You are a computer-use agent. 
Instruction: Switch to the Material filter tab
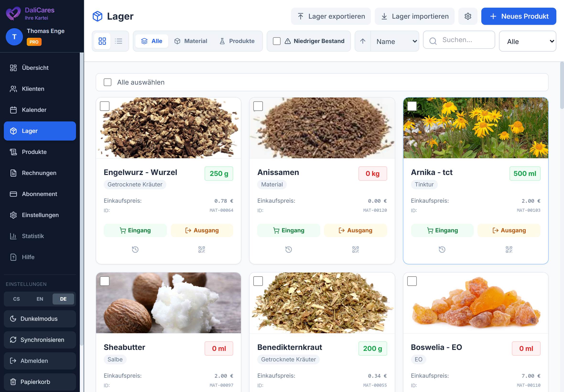(191, 41)
